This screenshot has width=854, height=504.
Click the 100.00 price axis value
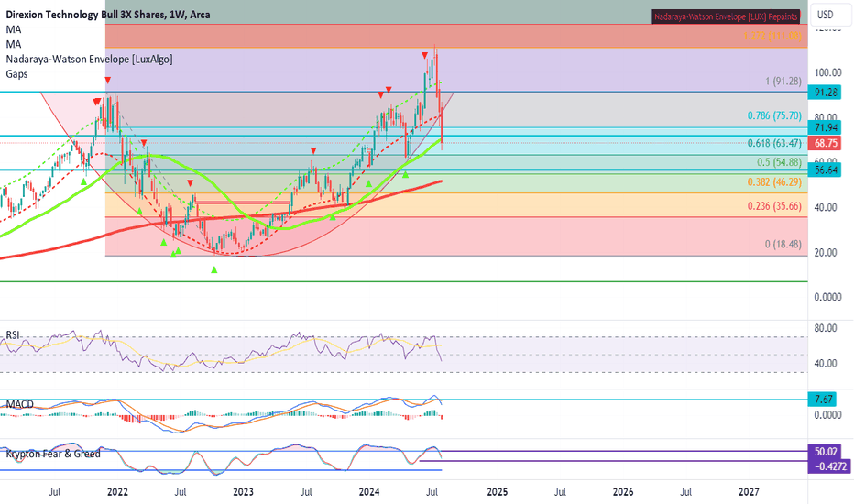[x=827, y=72]
